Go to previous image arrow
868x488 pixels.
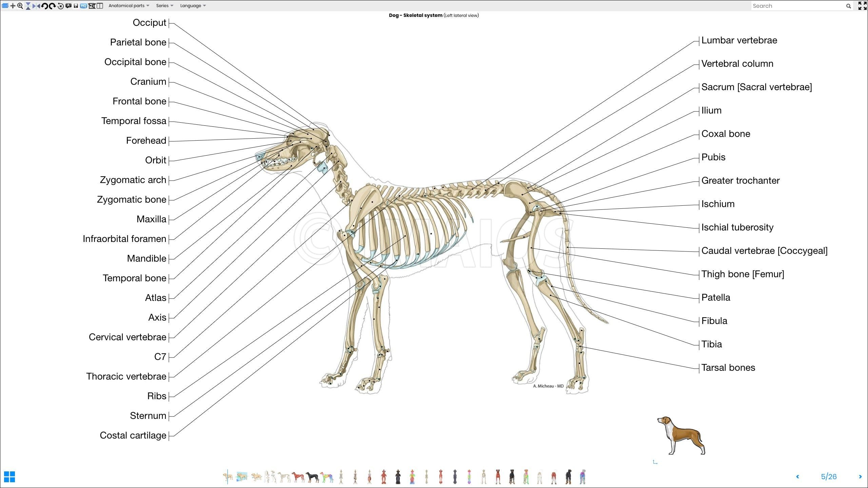pyautogui.click(x=797, y=476)
